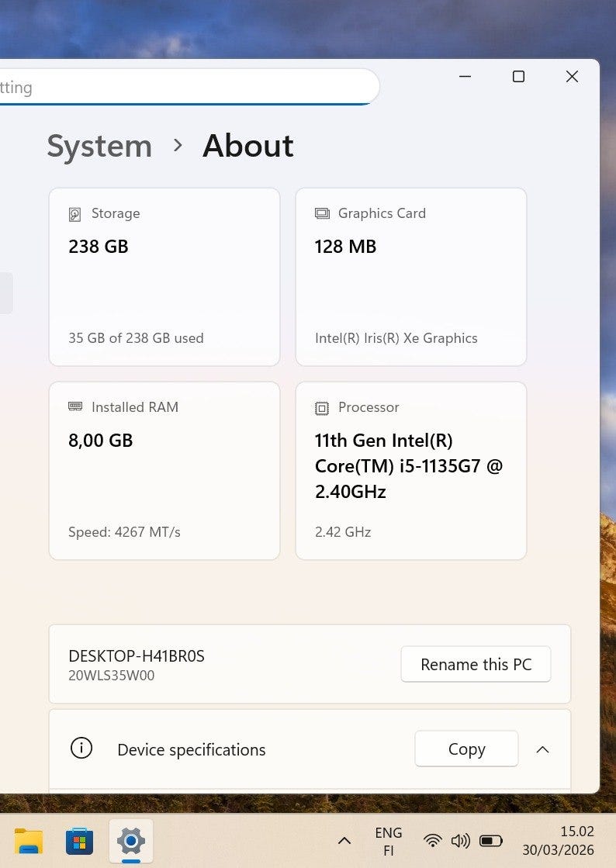This screenshot has width=616, height=868.
Task: Click the Installed RAM icon
Action: click(x=75, y=406)
